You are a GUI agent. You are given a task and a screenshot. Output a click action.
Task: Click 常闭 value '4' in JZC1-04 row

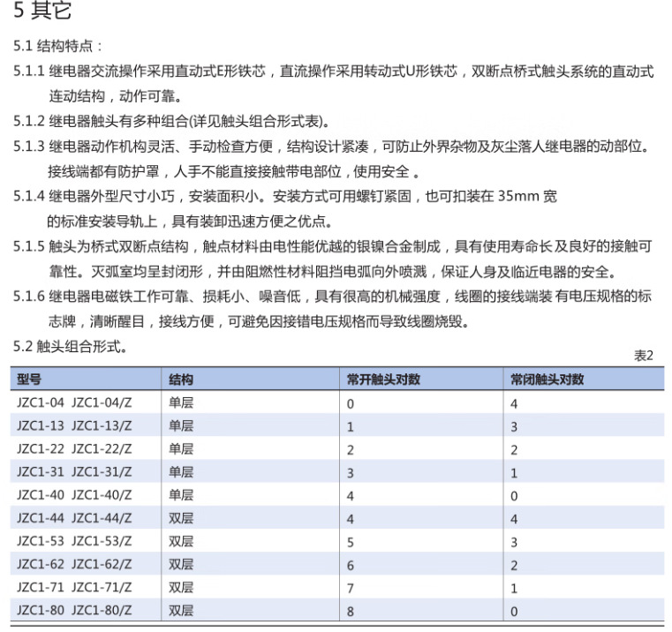pyautogui.click(x=514, y=404)
